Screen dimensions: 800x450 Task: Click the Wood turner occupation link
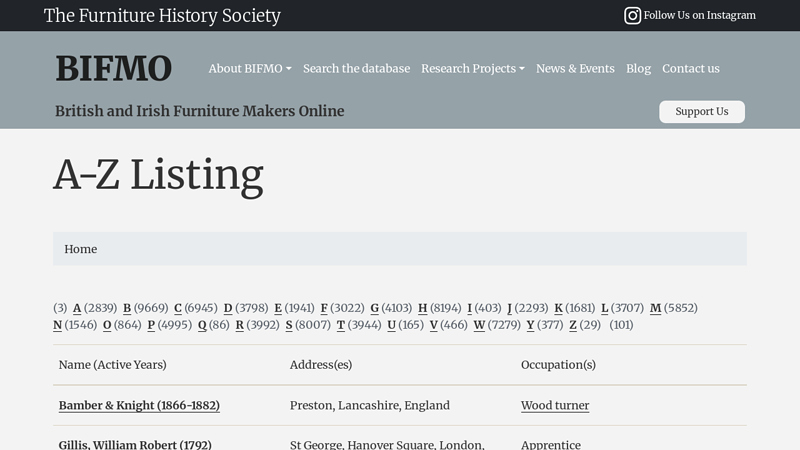coord(555,405)
